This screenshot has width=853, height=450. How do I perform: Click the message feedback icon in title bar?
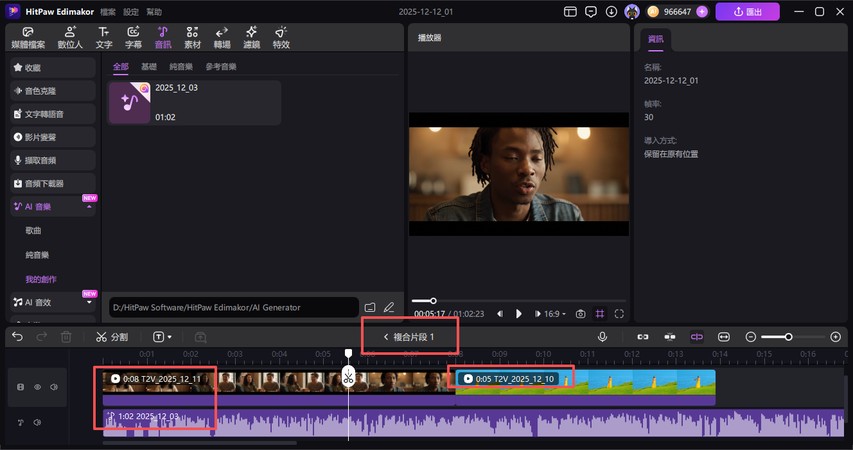591,11
